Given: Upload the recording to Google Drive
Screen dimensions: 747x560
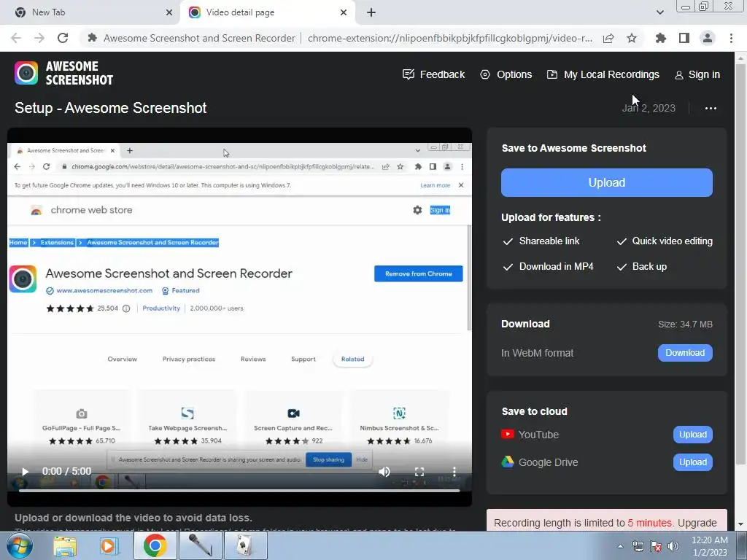Looking at the screenshot, I should coord(693,462).
